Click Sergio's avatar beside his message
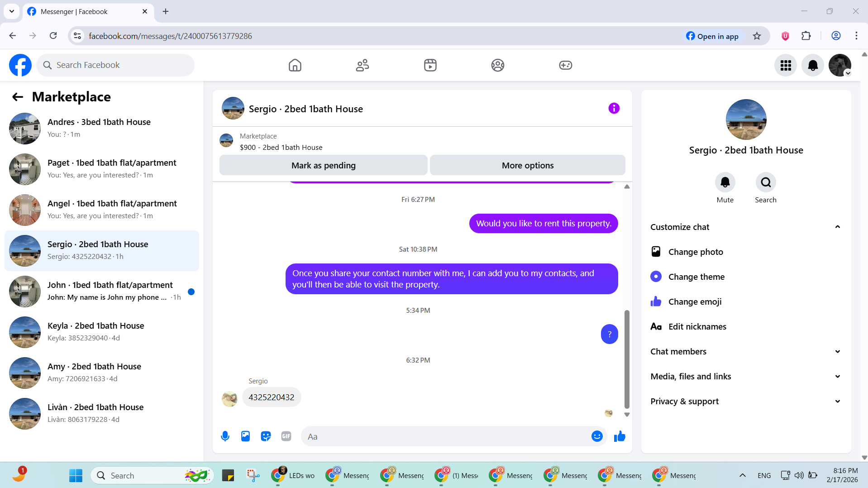868x488 pixels. tap(229, 399)
